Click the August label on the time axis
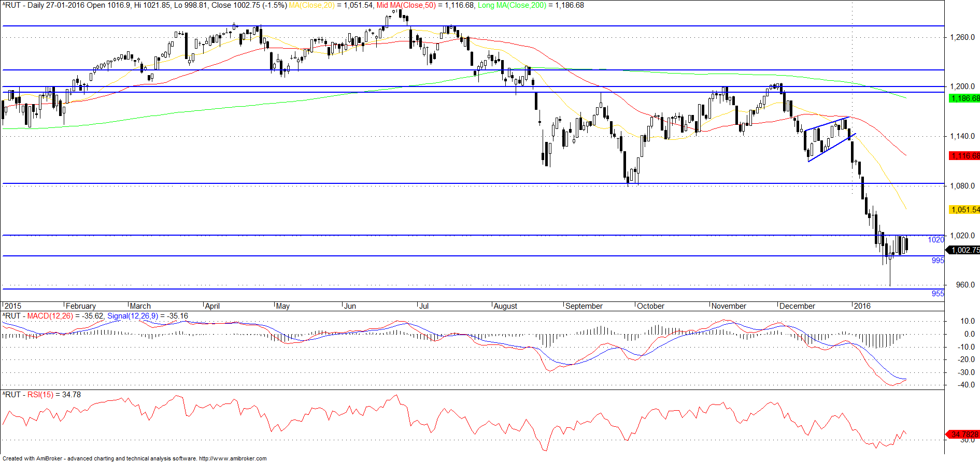Image resolution: width=980 pixels, height=462 pixels. [x=505, y=306]
